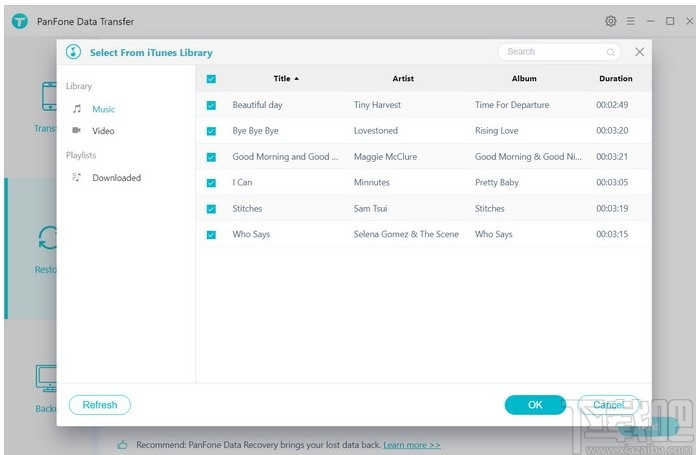Click the I Can title text
The height and width of the screenshot is (455, 696).
tap(242, 182)
